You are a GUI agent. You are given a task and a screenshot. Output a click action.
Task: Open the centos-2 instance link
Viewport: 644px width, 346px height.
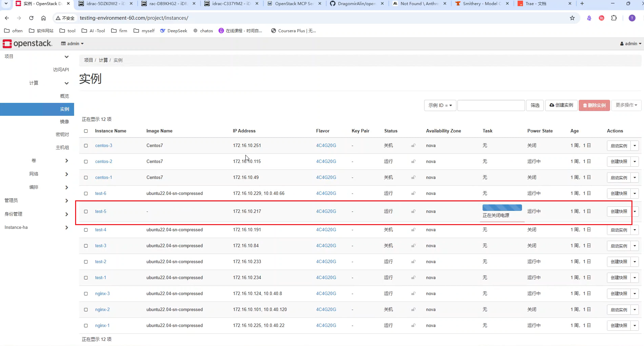pyautogui.click(x=104, y=162)
